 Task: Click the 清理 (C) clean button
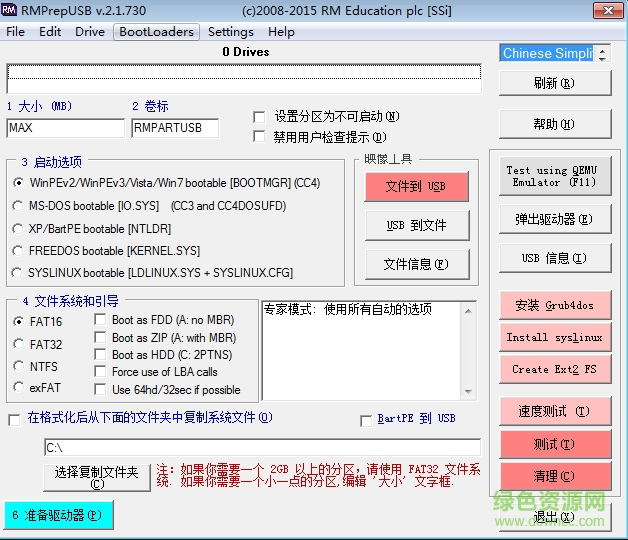point(555,476)
